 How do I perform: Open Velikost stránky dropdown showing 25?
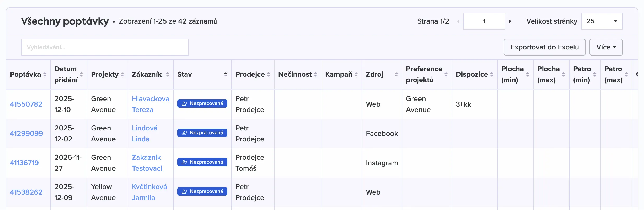[x=602, y=21]
